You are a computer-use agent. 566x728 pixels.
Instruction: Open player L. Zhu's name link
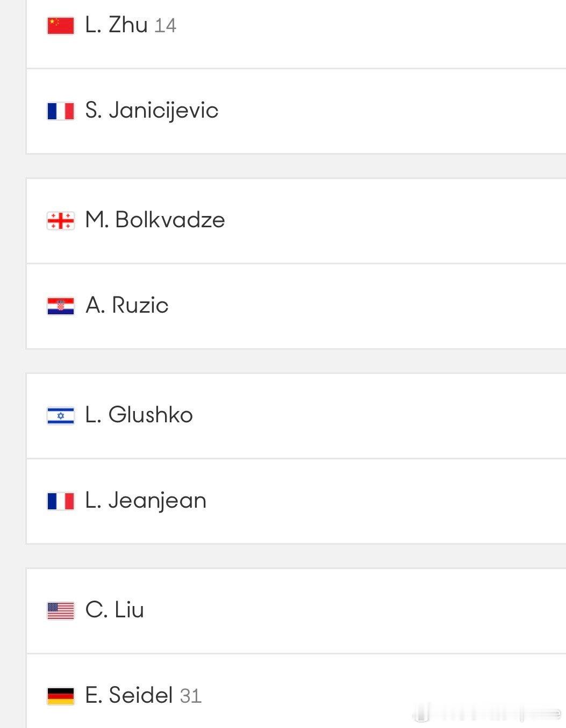[x=116, y=25]
